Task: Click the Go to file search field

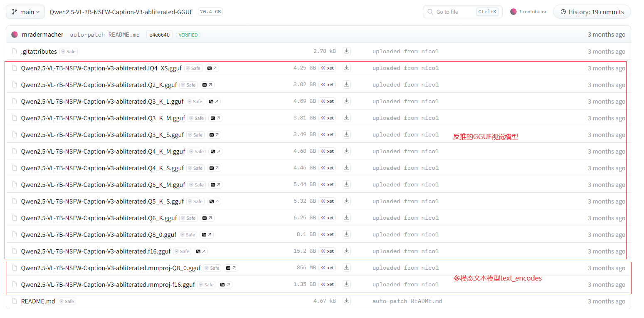Action: 453,12
